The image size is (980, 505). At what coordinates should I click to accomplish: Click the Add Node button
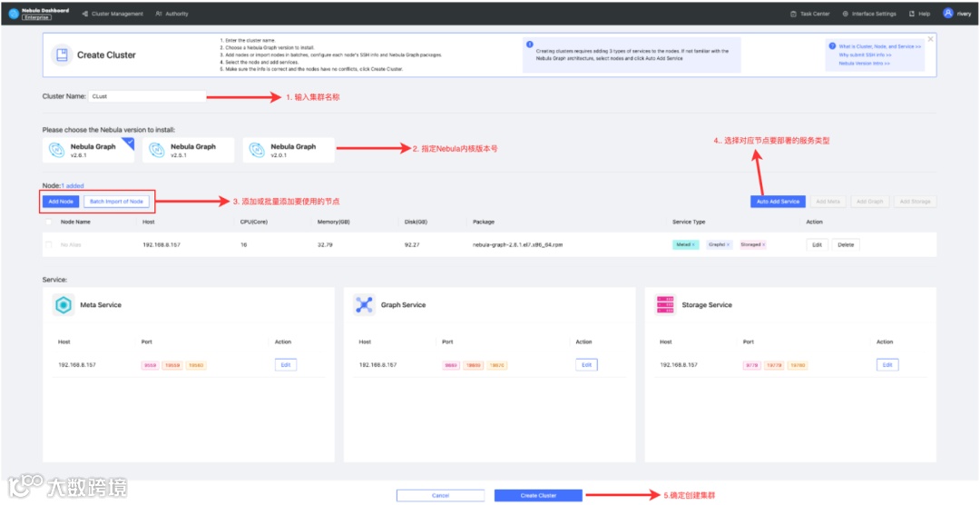pyautogui.click(x=62, y=202)
